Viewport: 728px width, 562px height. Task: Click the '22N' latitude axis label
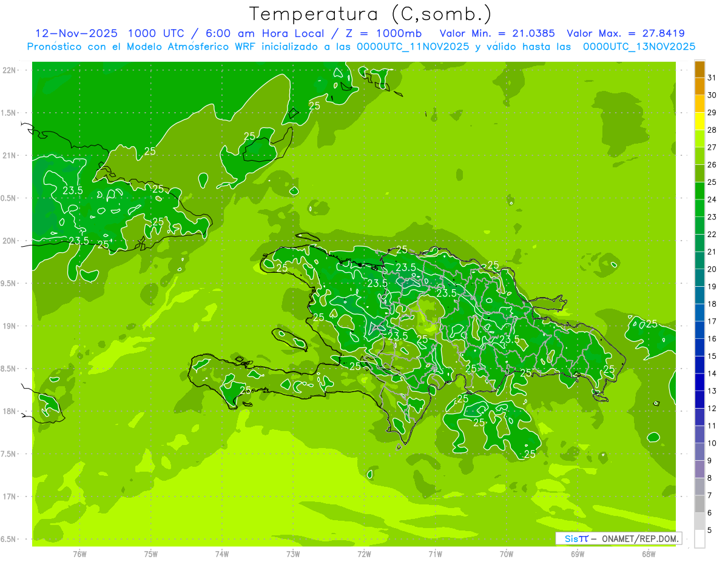(x=10, y=70)
